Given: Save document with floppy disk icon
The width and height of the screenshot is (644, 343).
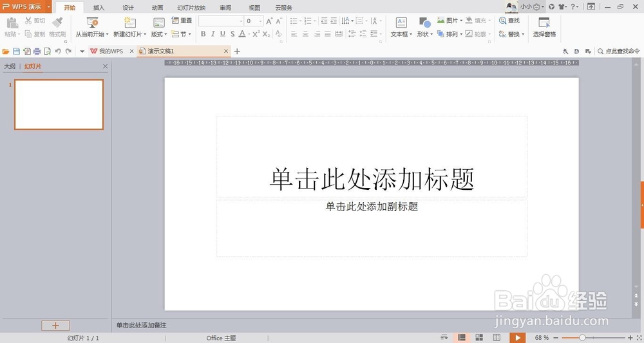Looking at the screenshot, I should pyautogui.click(x=17, y=51).
